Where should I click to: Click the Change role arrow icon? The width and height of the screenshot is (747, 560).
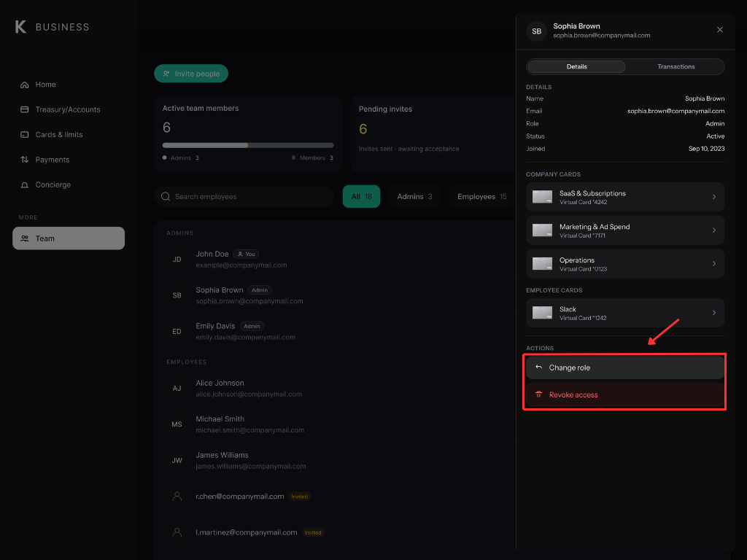(539, 367)
